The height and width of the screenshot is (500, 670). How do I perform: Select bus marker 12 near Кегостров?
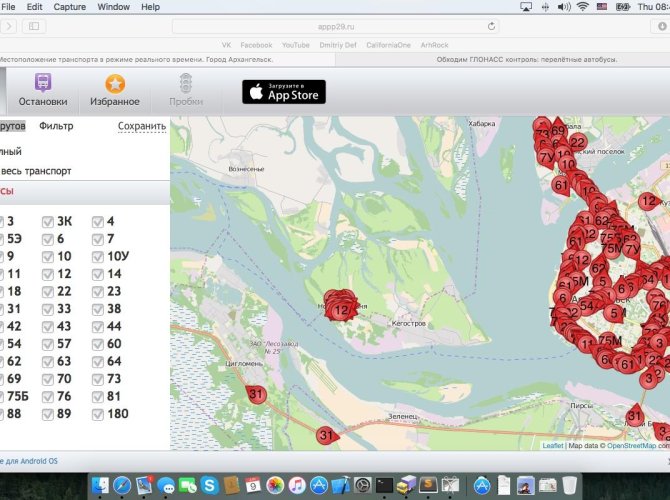(341, 310)
